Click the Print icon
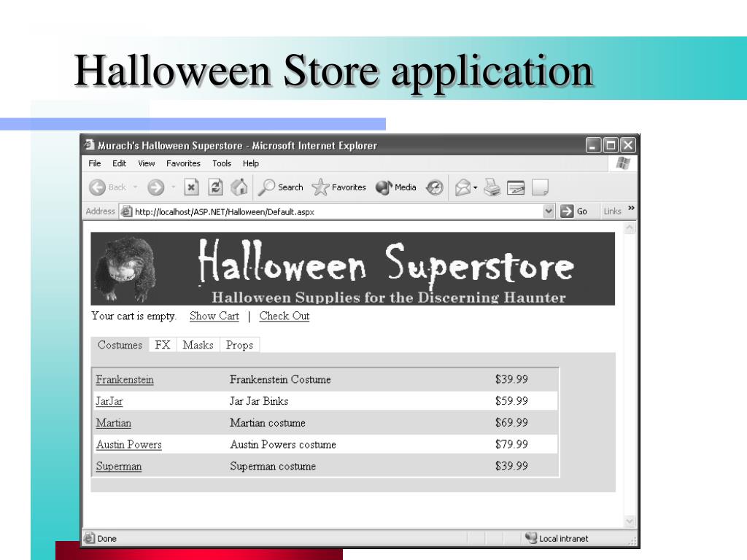This screenshot has height=560, width=747. (492, 187)
